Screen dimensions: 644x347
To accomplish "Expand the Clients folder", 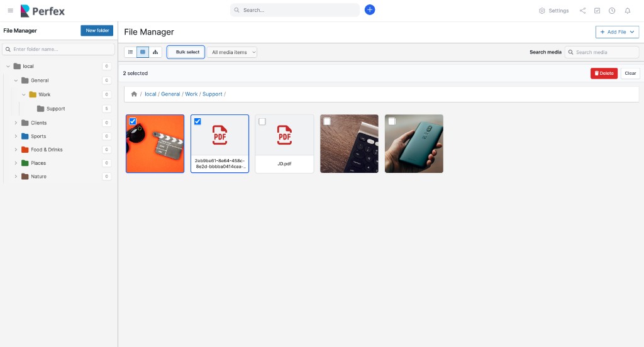I will coord(16,123).
